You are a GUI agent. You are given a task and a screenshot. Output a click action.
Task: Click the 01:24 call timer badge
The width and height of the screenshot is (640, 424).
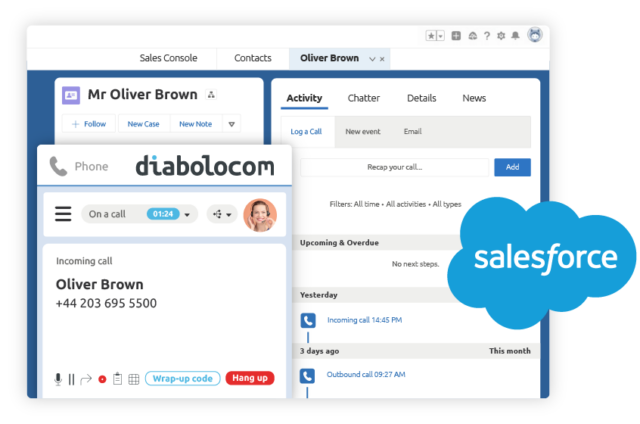tap(163, 214)
